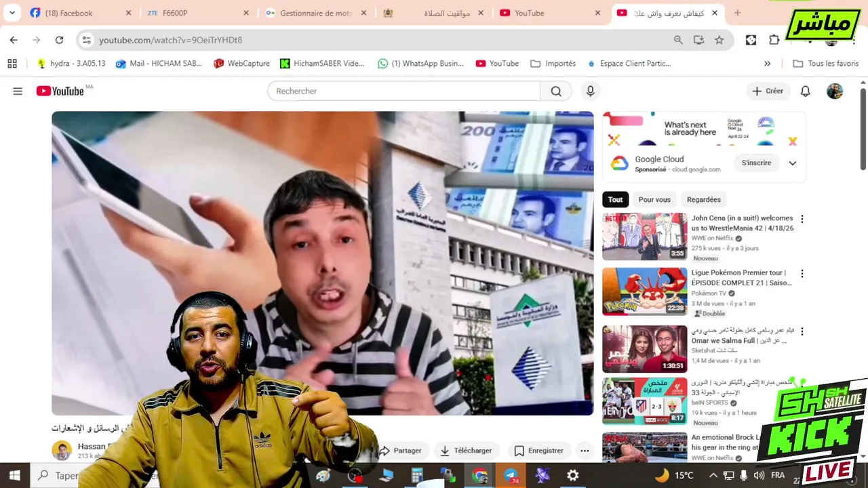The width and height of the screenshot is (868, 488).
Task: Click the Télécharger button
Action: click(x=466, y=451)
